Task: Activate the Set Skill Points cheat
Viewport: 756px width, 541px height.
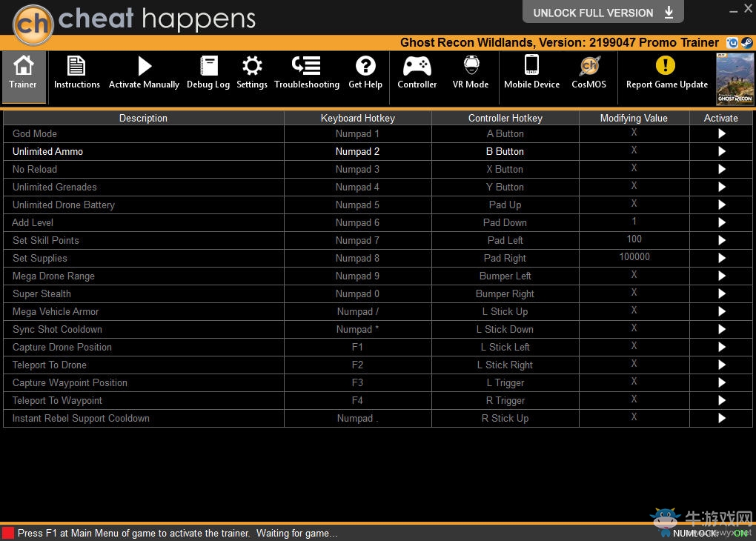Action: click(x=721, y=240)
